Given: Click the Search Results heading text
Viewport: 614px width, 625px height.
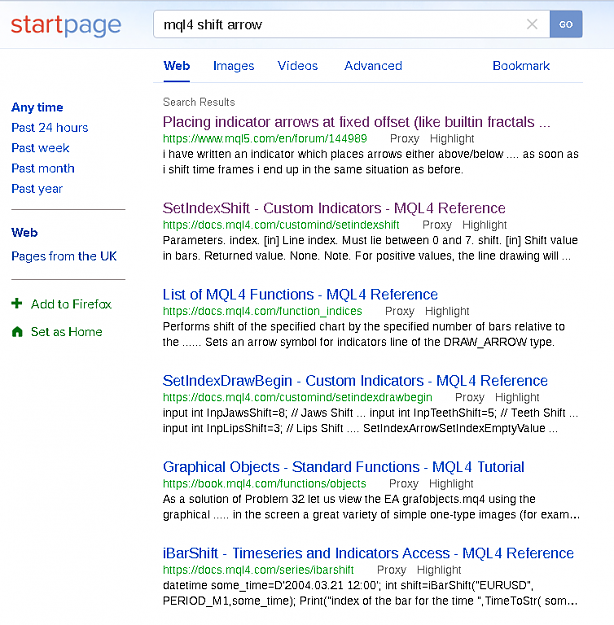Looking at the screenshot, I should (199, 102).
